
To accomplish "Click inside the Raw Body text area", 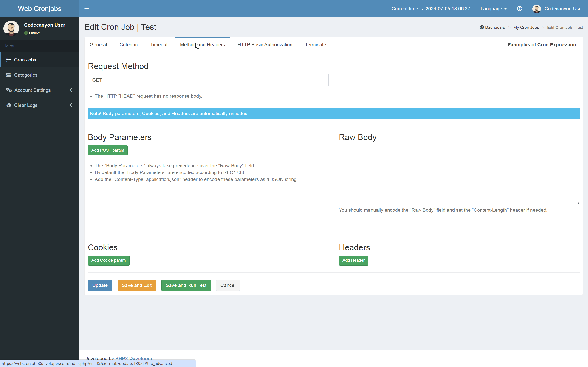I will 459,174.
